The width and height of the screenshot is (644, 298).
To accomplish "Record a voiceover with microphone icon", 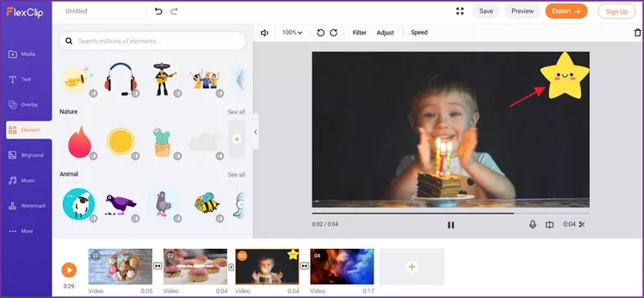I will 533,225.
